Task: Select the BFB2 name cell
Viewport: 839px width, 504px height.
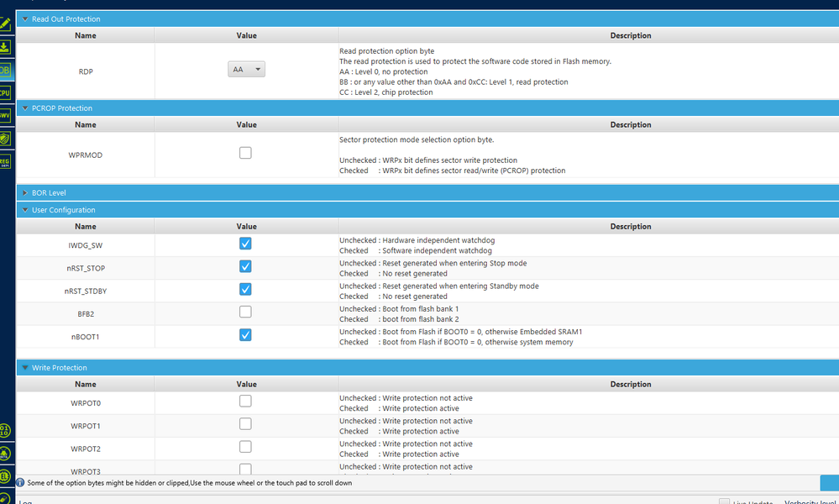Action: (86, 314)
